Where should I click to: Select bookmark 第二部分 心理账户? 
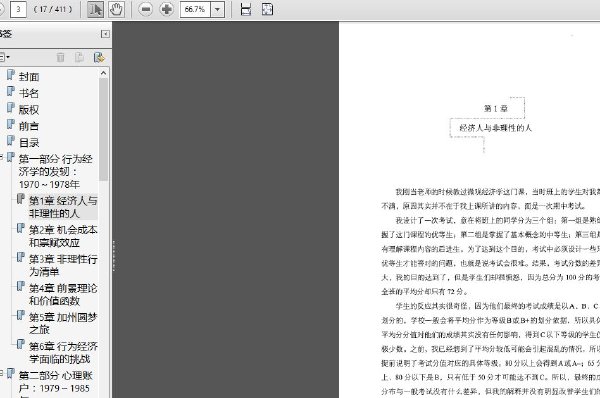point(55,383)
